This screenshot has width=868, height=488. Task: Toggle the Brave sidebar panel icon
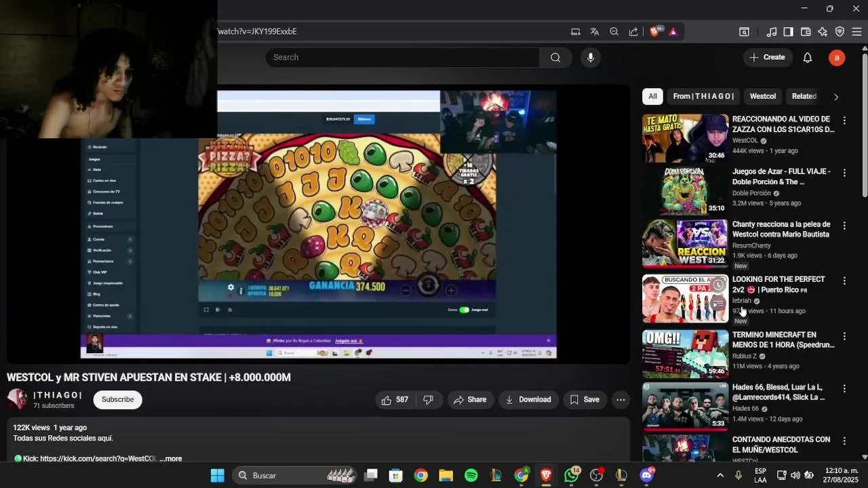[788, 31]
